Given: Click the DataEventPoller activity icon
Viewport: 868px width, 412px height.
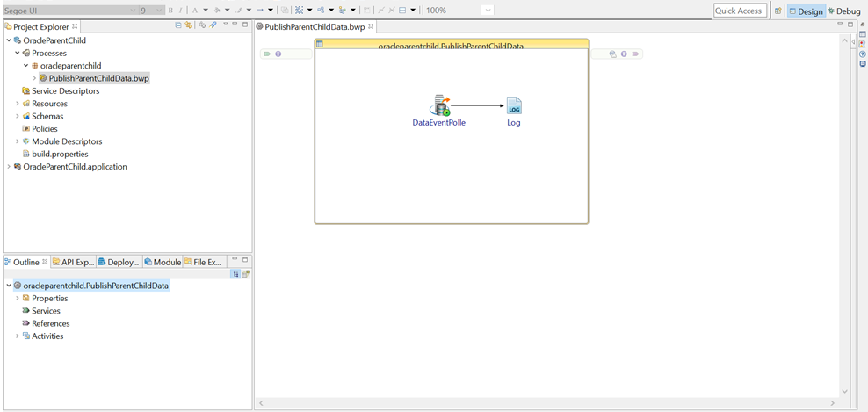Looking at the screenshot, I should pos(438,105).
